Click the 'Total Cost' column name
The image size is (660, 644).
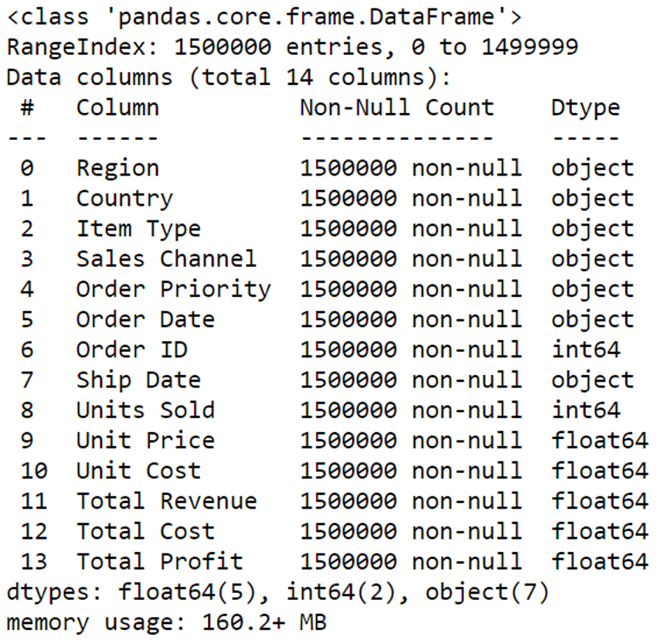[145, 532]
